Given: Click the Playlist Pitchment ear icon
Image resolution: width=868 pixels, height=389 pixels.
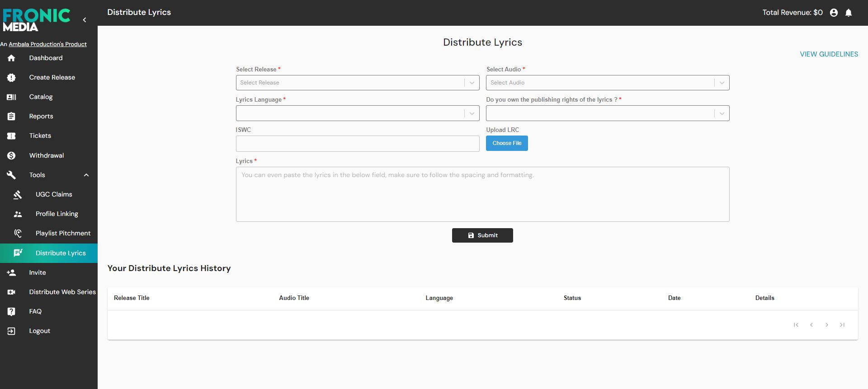Looking at the screenshot, I should [x=18, y=234].
